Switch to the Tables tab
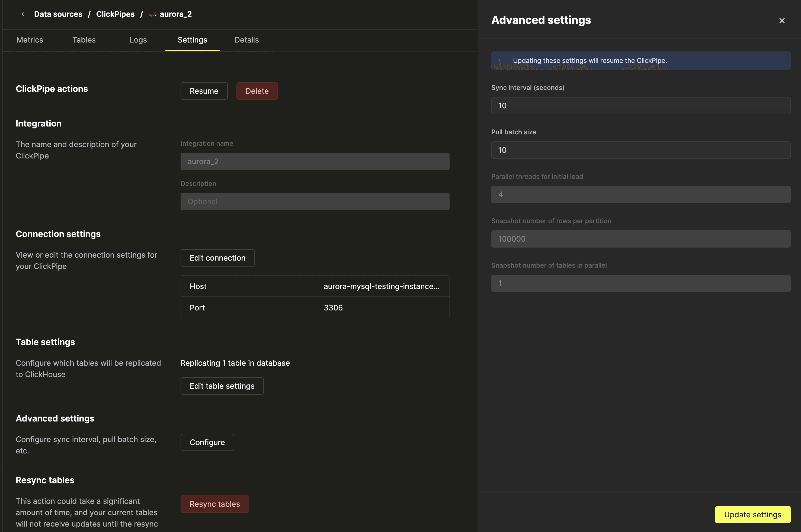 84,40
